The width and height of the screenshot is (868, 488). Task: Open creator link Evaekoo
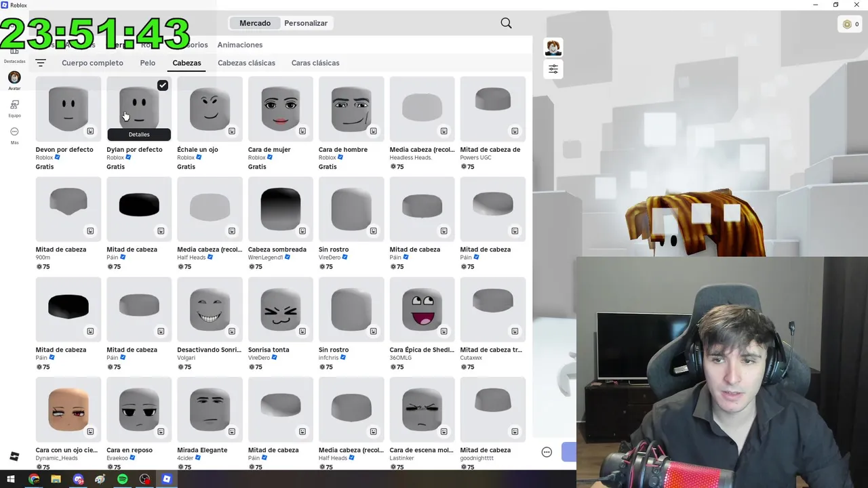pos(117,458)
